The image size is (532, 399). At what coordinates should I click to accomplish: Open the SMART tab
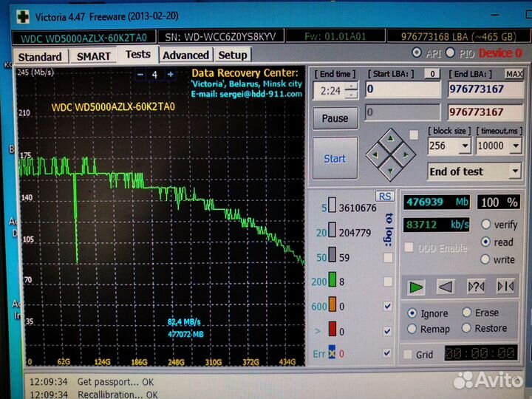tap(94, 56)
